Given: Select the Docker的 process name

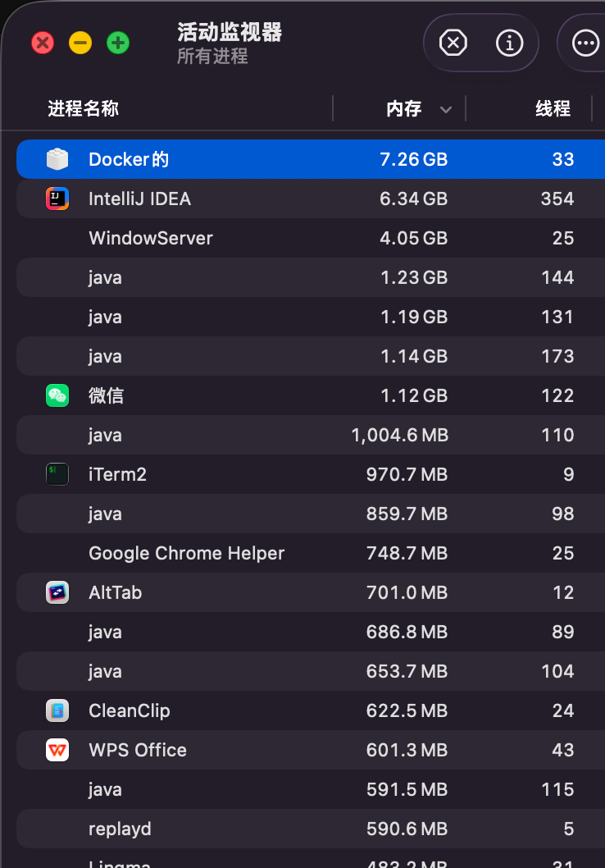Looking at the screenshot, I should (x=129, y=159).
